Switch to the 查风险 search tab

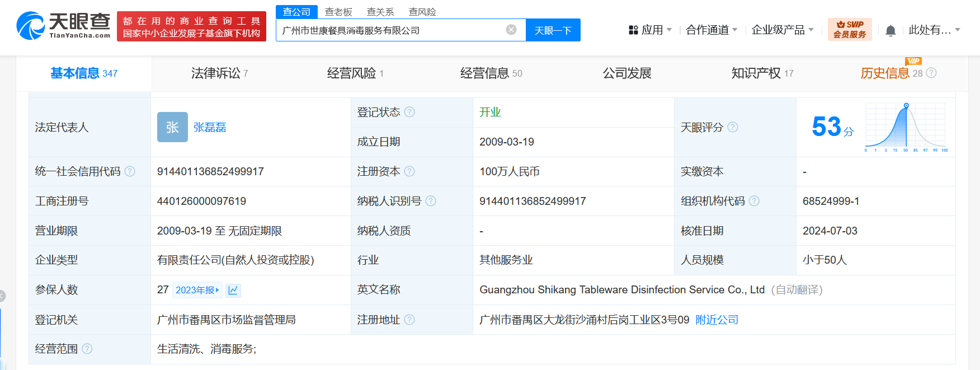click(422, 12)
